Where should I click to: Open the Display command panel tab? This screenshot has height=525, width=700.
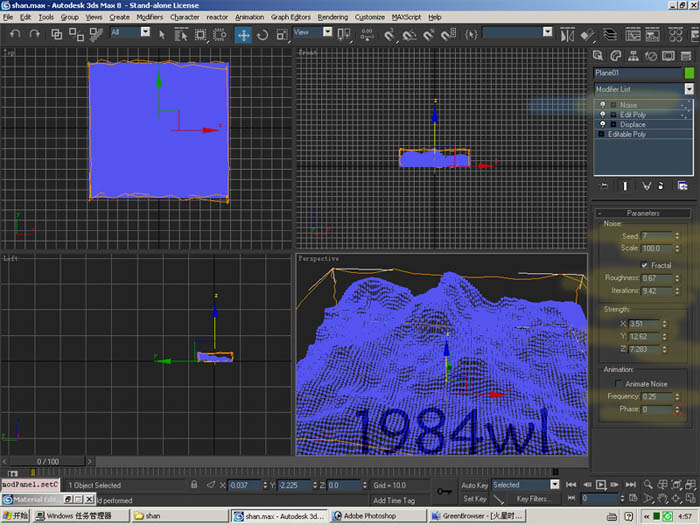point(668,56)
